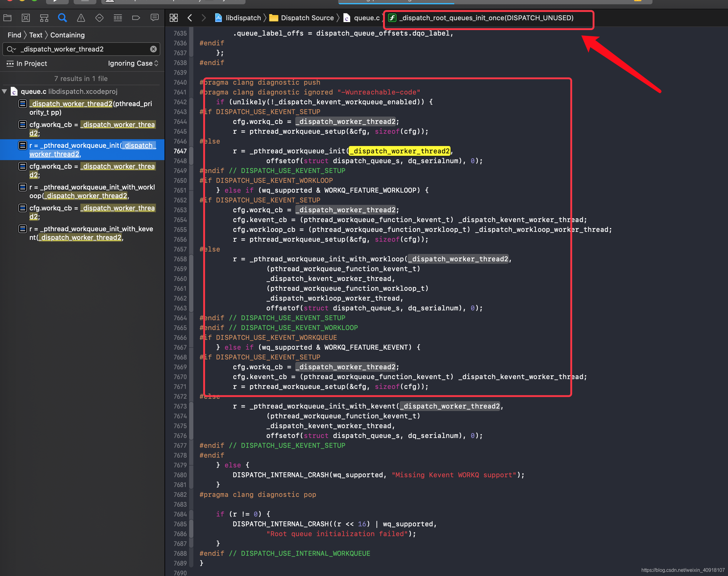This screenshot has width=728, height=576.
Task: Open the Project navigator folder icon
Action: tap(7, 18)
